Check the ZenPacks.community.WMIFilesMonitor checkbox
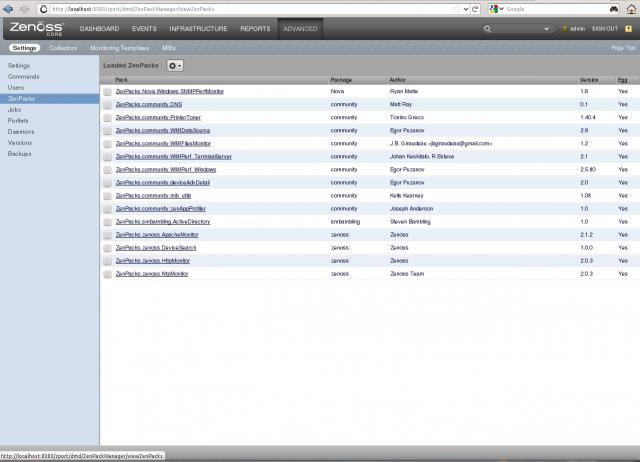 click(107, 144)
